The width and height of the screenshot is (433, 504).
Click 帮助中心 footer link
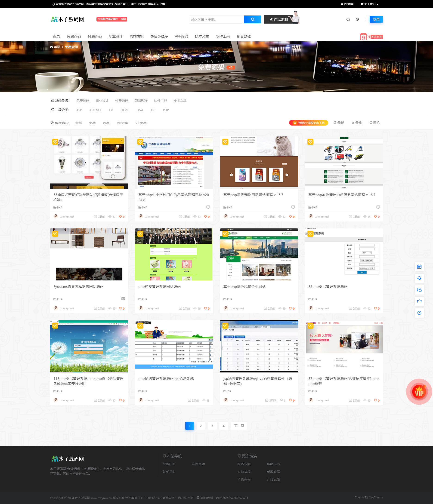click(x=273, y=464)
